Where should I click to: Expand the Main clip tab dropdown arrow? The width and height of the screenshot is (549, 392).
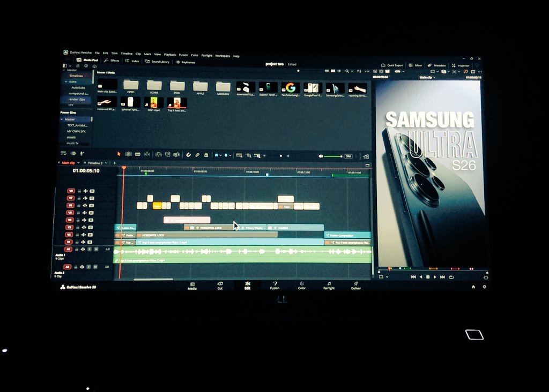coord(78,163)
